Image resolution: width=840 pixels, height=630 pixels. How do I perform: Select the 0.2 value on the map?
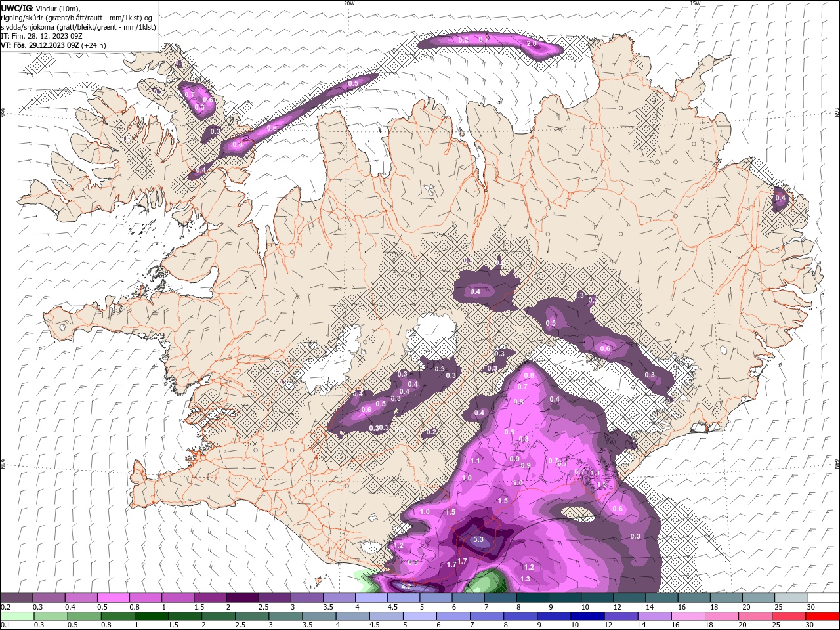[431, 432]
